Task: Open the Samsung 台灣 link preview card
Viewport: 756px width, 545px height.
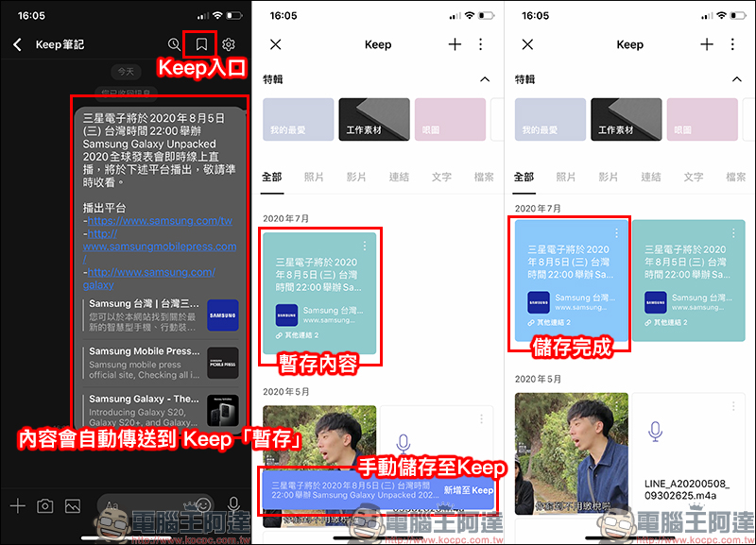Action: coord(161,315)
